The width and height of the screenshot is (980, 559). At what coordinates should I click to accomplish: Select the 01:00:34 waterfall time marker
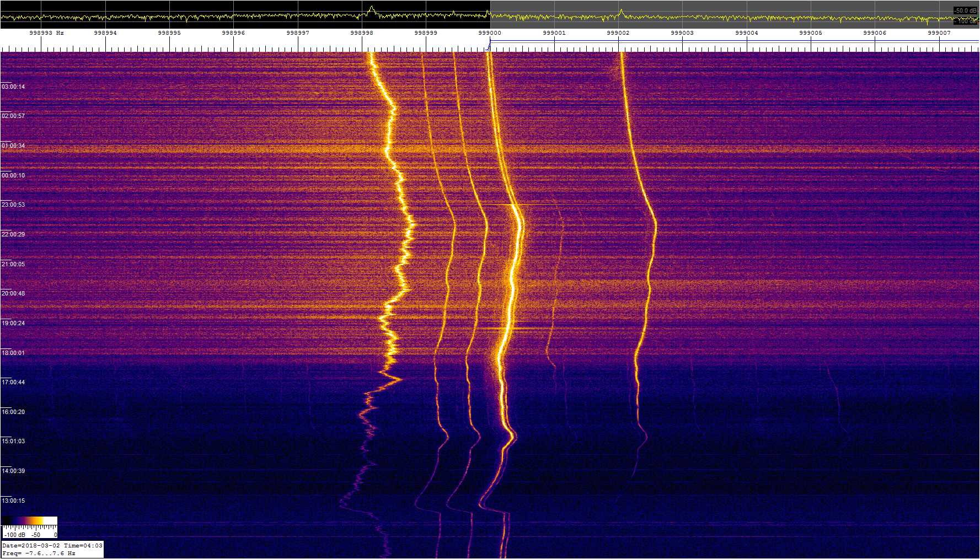[x=13, y=146]
